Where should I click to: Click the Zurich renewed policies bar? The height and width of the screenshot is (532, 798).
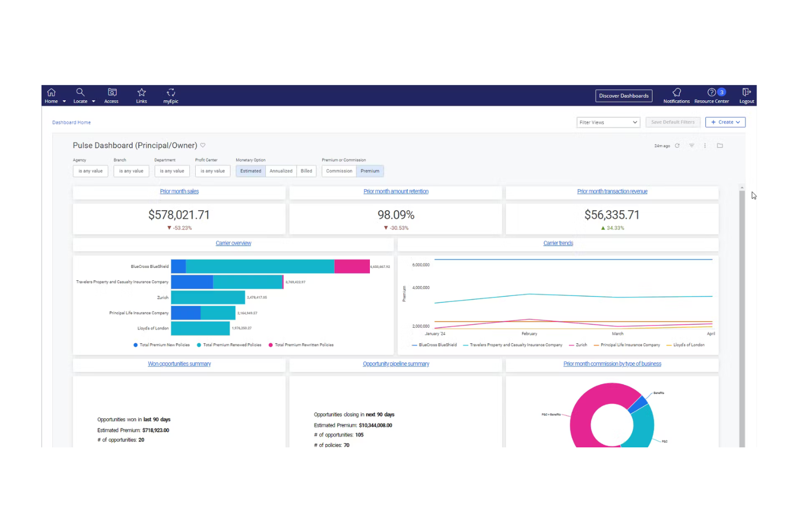click(x=208, y=298)
